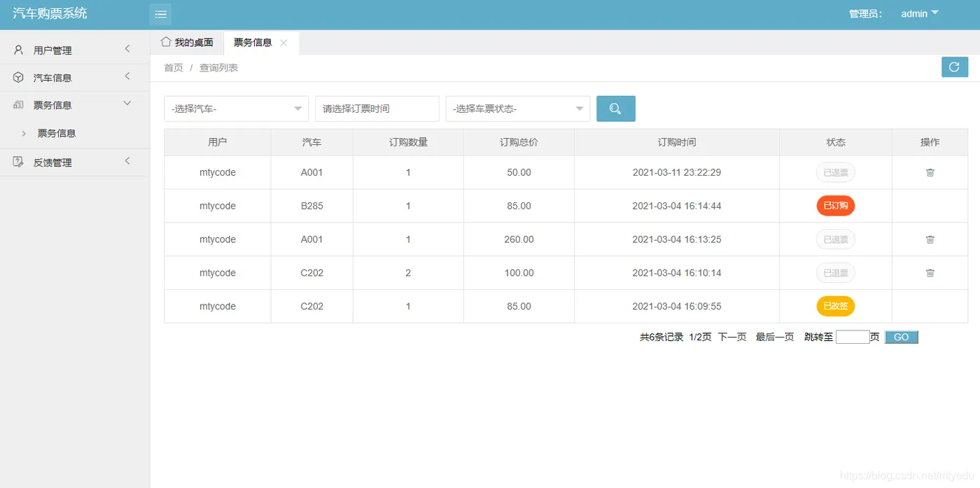This screenshot has width=980, height=488.
Task: Click the 2021-03-04 16:09:55 time cell
Action: coord(677,307)
